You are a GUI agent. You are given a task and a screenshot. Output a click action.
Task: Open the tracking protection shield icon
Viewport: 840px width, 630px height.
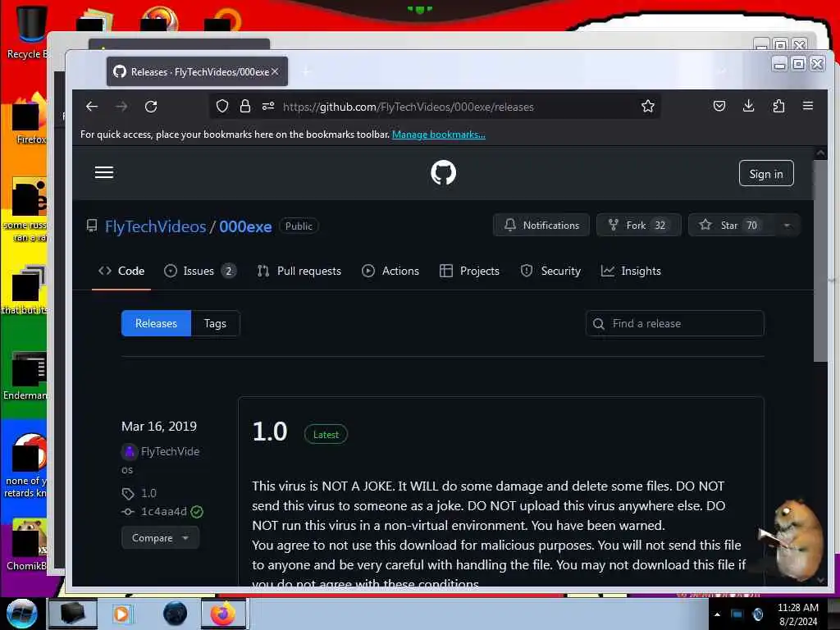[221, 106]
